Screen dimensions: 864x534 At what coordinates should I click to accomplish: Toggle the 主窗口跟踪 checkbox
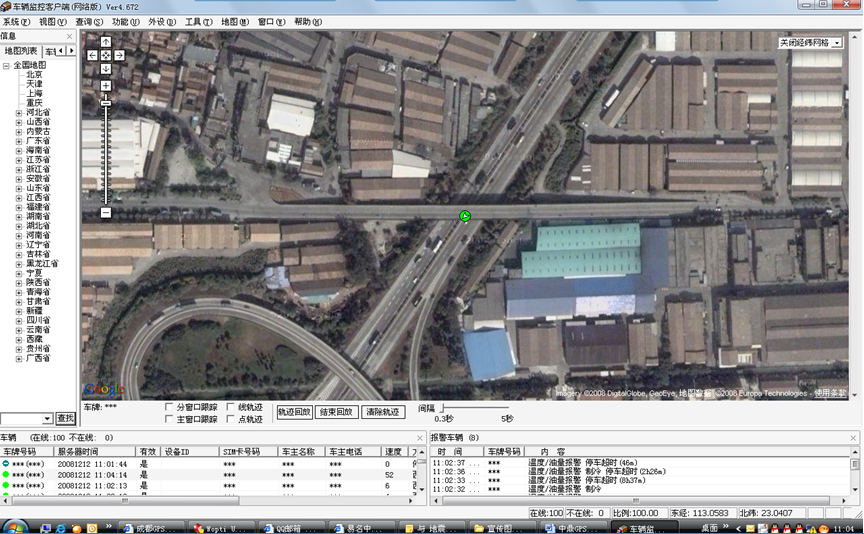tap(169, 420)
